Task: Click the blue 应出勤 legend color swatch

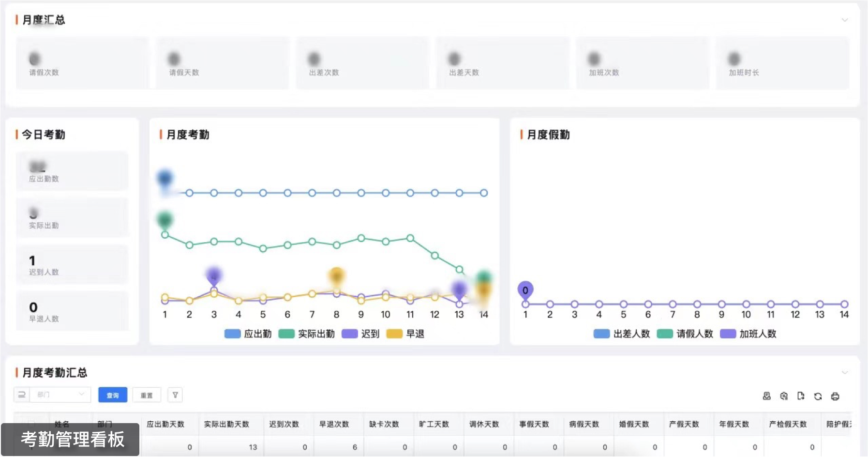Action: 233,334
